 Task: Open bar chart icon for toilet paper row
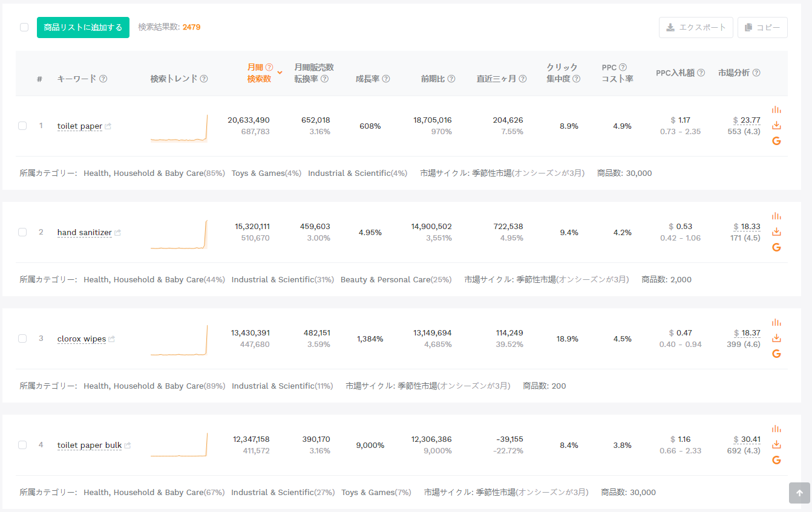[x=776, y=109]
